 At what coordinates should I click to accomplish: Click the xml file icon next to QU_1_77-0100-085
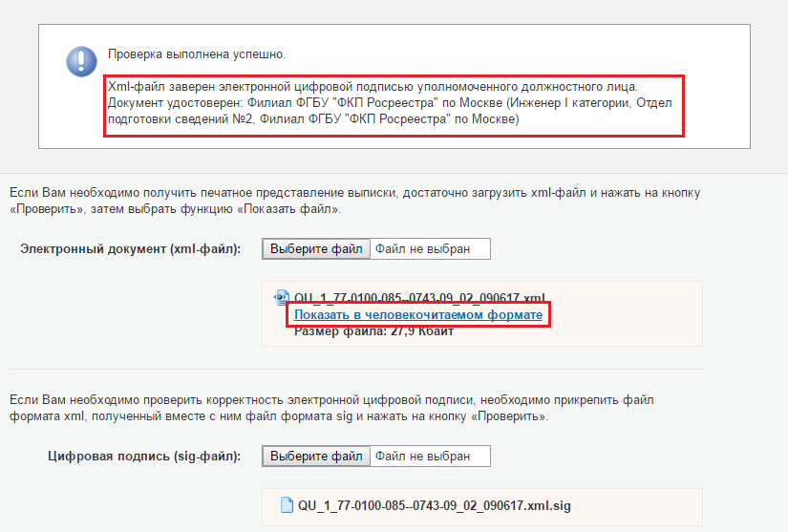click(282, 297)
